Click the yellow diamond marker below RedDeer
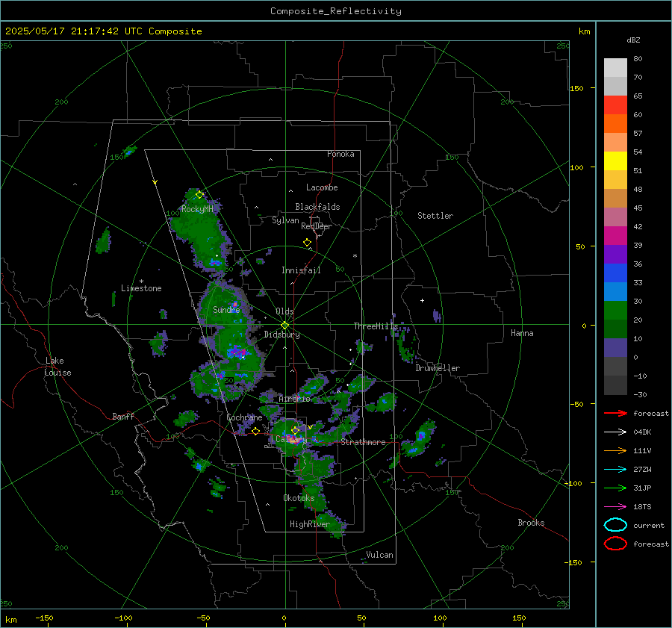 click(307, 243)
